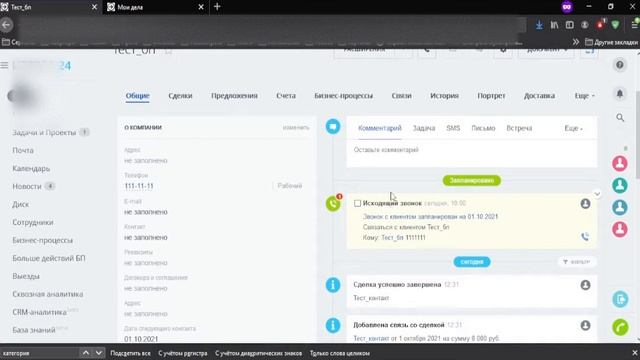
Task: Switch to the 'Счета' tab
Action: [286, 96]
